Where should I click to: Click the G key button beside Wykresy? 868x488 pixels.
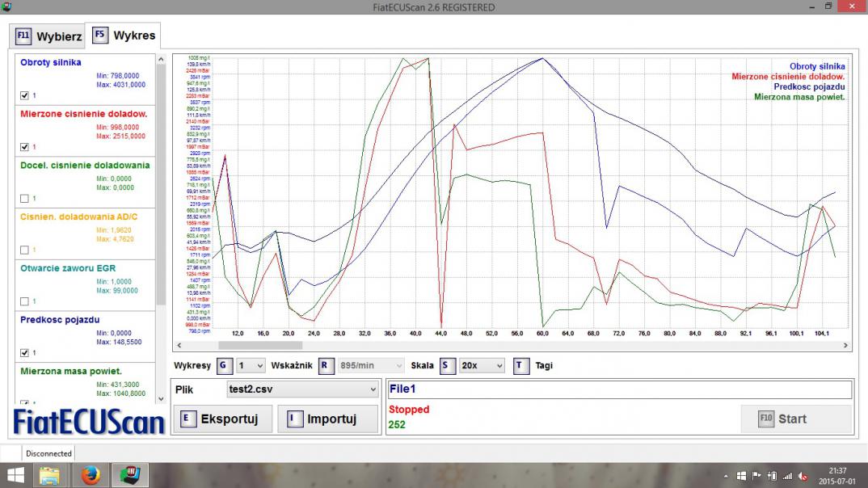(x=224, y=366)
